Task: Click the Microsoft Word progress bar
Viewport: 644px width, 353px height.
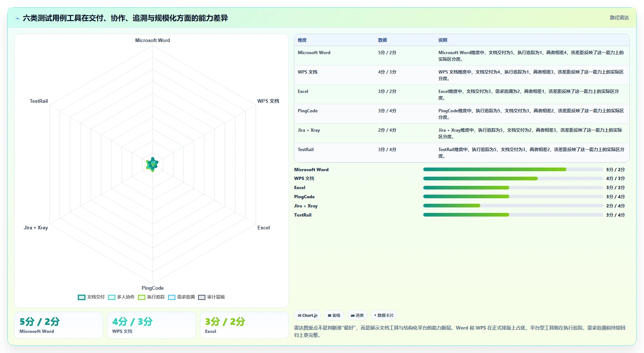Action: (513, 169)
